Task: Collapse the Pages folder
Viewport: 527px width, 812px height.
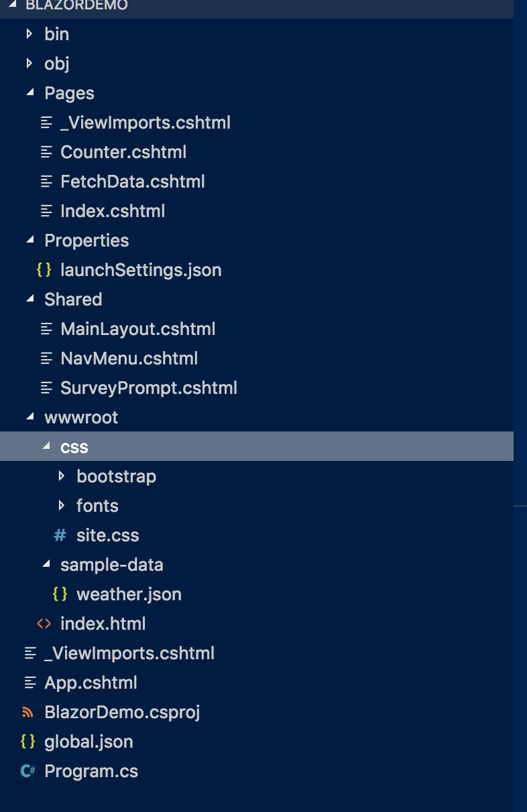Action: [30, 93]
